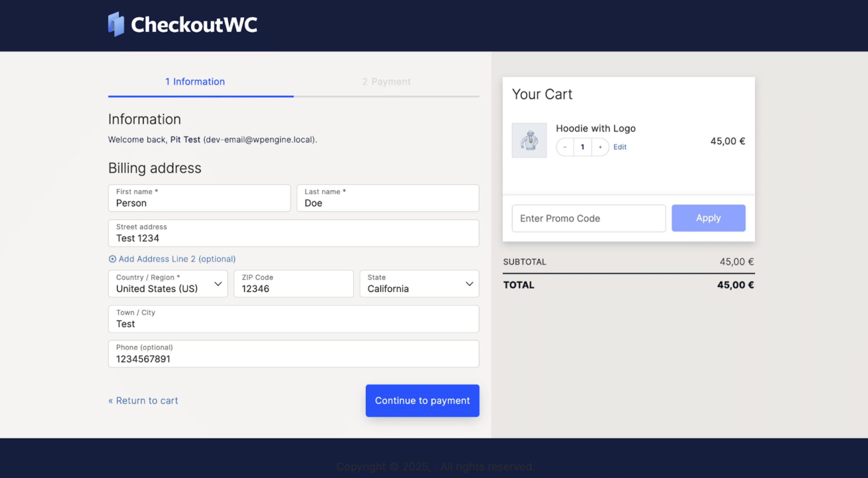Click the Town / City field
This screenshot has width=868, height=478.
(294, 319)
